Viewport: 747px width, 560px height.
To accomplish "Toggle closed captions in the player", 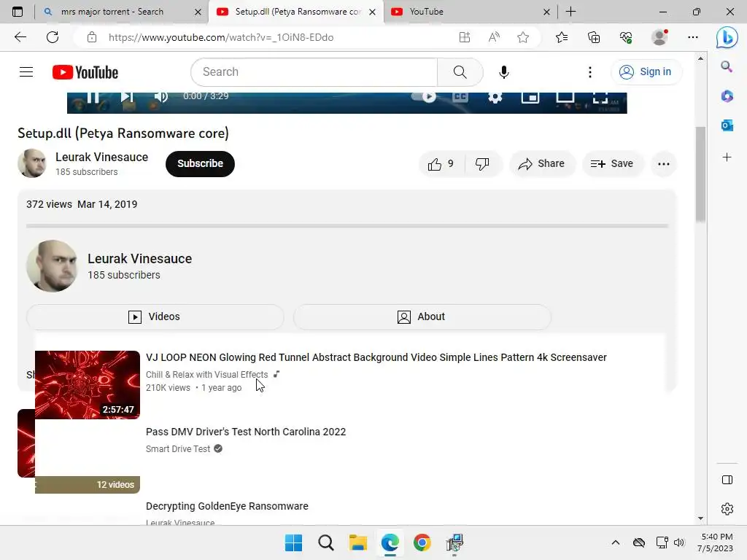I will tap(460, 97).
